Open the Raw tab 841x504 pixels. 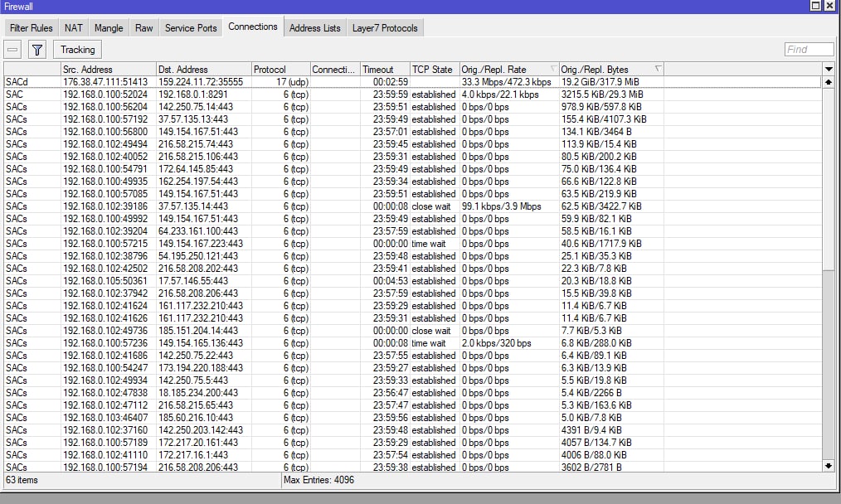click(x=143, y=28)
